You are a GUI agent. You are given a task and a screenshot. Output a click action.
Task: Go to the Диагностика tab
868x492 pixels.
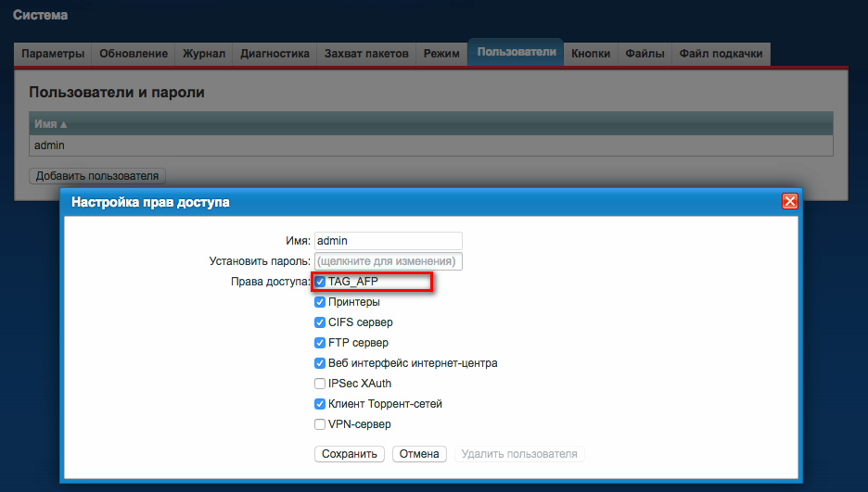[x=274, y=54]
